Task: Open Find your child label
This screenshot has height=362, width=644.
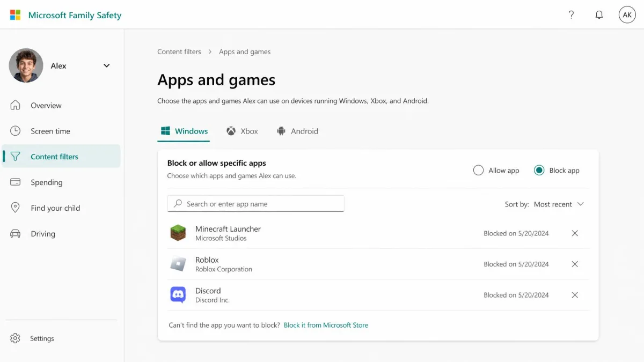Action: 55,208
